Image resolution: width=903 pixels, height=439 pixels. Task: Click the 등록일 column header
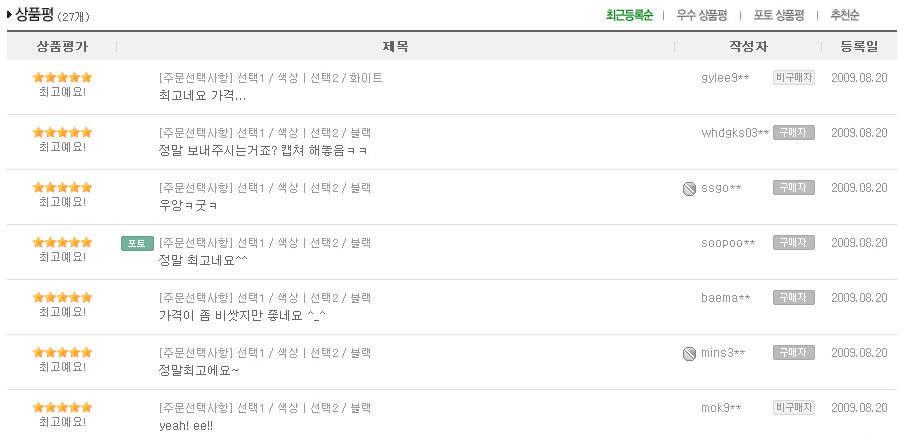coord(859,47)
